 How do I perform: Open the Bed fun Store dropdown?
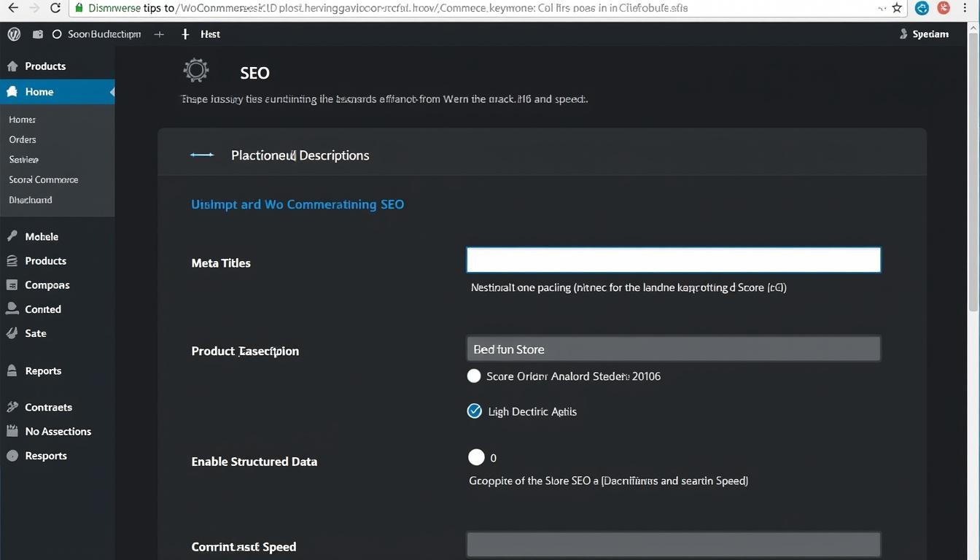(x=672, y=349)
